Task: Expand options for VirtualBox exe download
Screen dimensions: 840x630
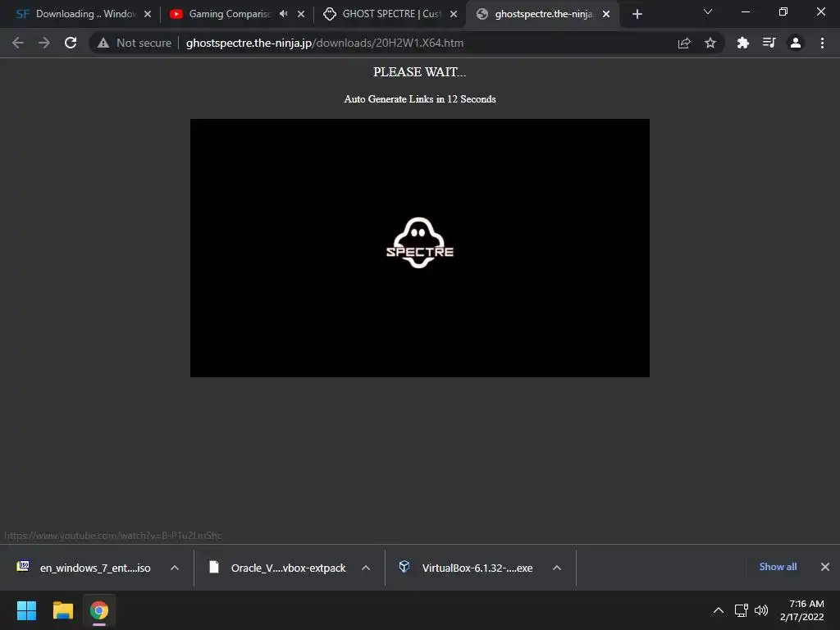Action: pyautogui.click(x=557, y=568)
